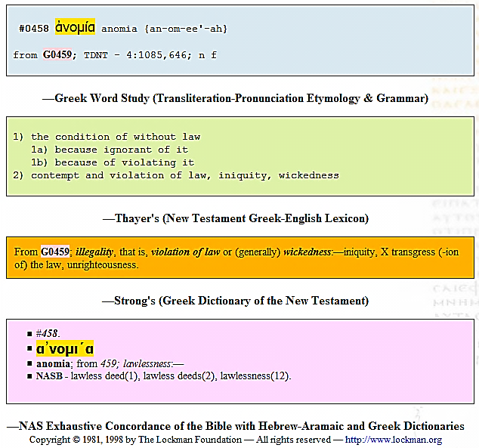Click the NAS Exhaustive Concordance heading
479x448 pixels.
[x=236, y=427]
